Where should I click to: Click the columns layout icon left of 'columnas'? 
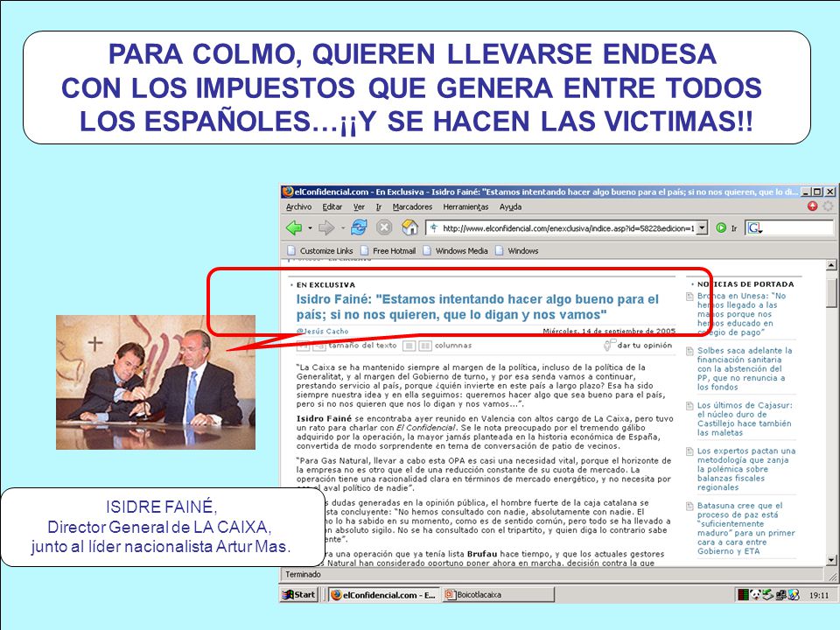(x=424, y=346)
